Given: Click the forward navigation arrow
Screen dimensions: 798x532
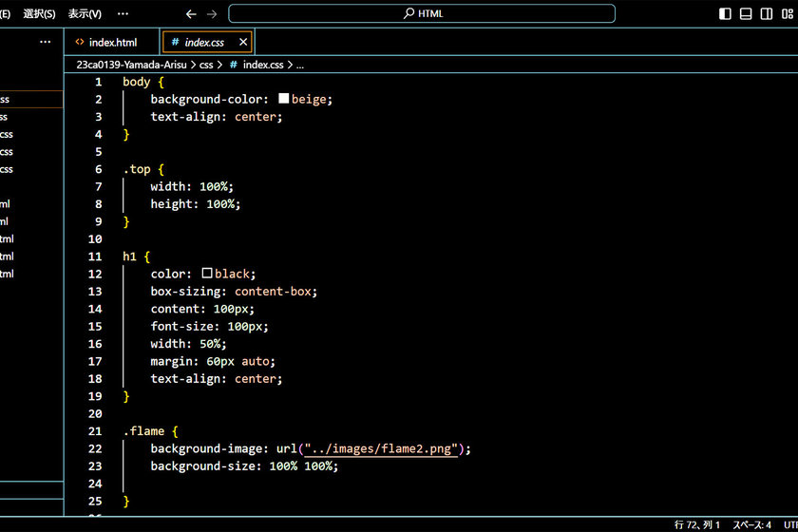Looking at the screenshot, I should point(212,14).
